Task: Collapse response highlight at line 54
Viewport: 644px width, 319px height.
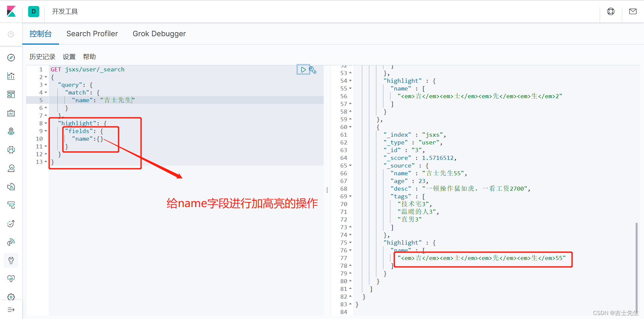Action: pyautogui.click(x=351, y=81)
